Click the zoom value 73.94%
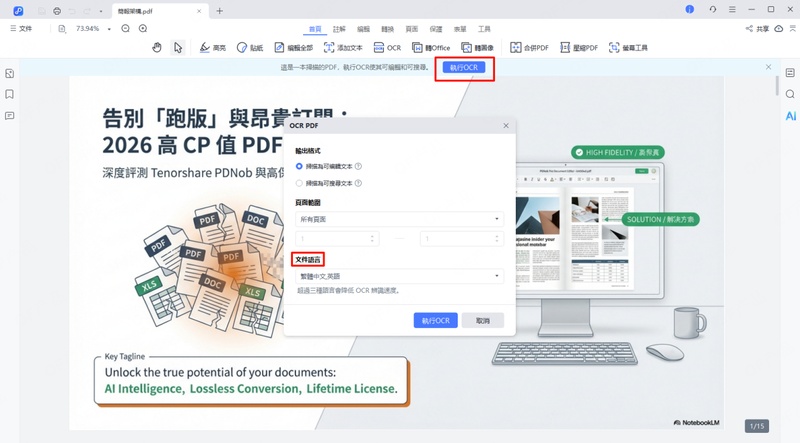This screenshot has height=443, width=800. pyautogui.click(x=87, y=29)
